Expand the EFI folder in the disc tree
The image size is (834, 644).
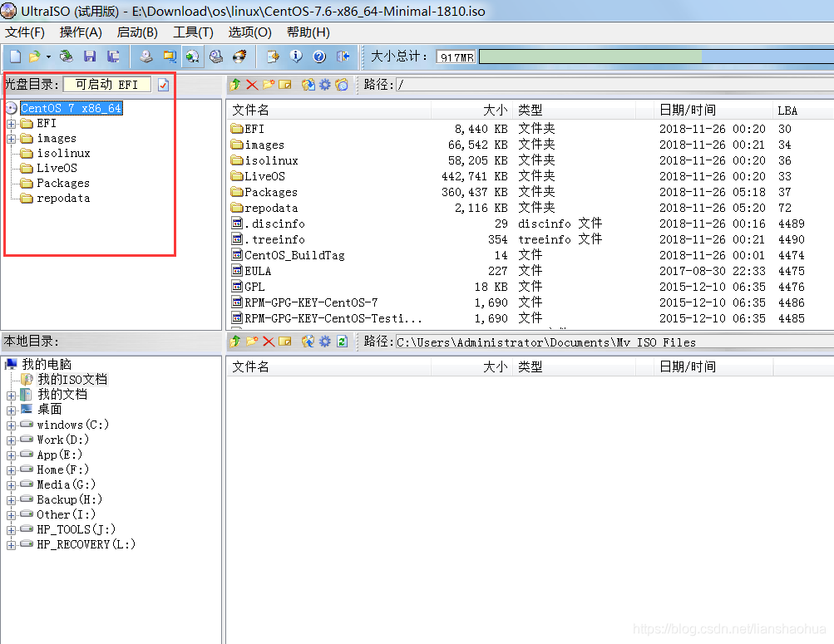coord(11,124)
